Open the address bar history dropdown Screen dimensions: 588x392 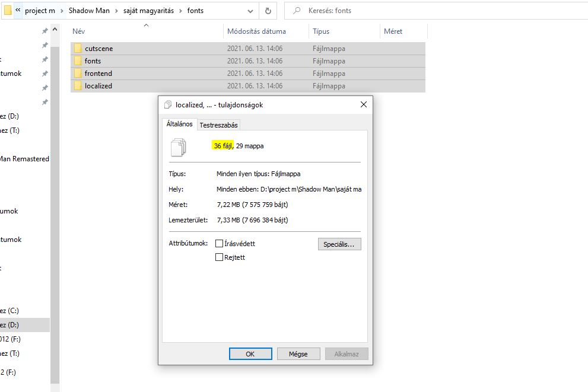coord(251,11)
